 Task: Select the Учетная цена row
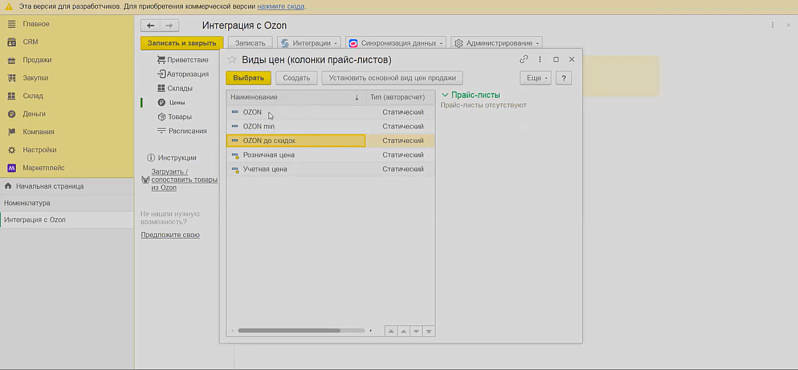330,169
